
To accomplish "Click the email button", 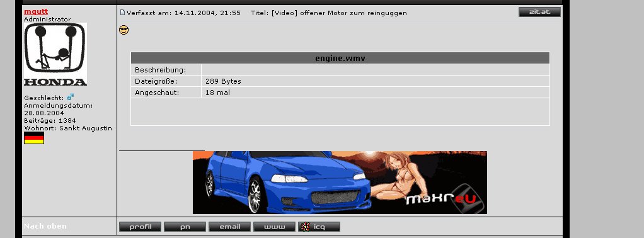I will coord(229,227).
